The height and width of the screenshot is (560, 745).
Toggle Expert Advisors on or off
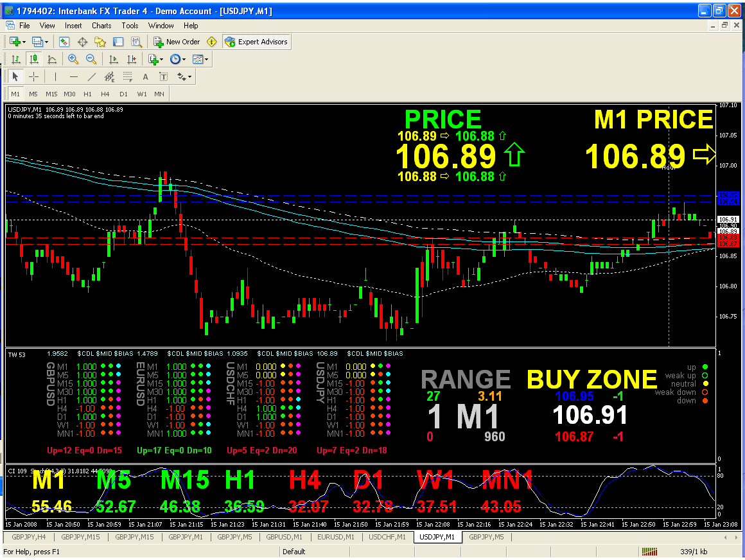coord(256,41)
